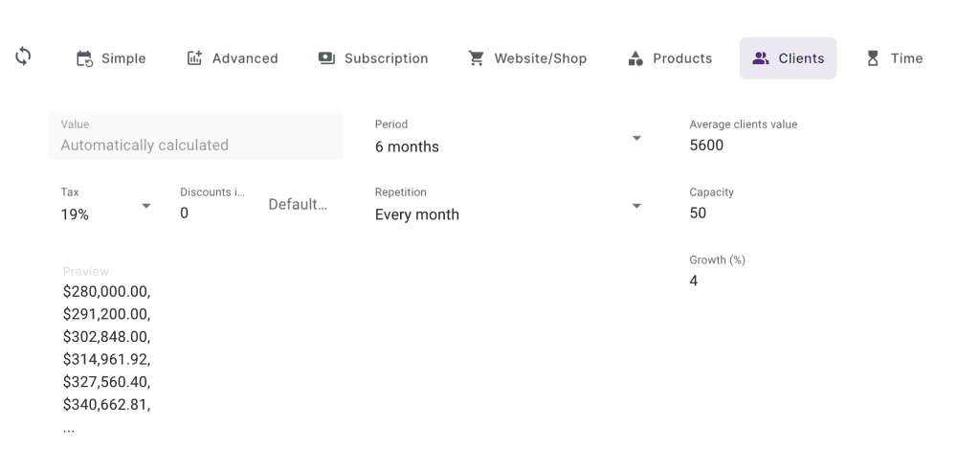The height and width of the screenshot is (450, 980).
Task: Click the chart-plus icon beside Advanced
Action: [195, 58]
